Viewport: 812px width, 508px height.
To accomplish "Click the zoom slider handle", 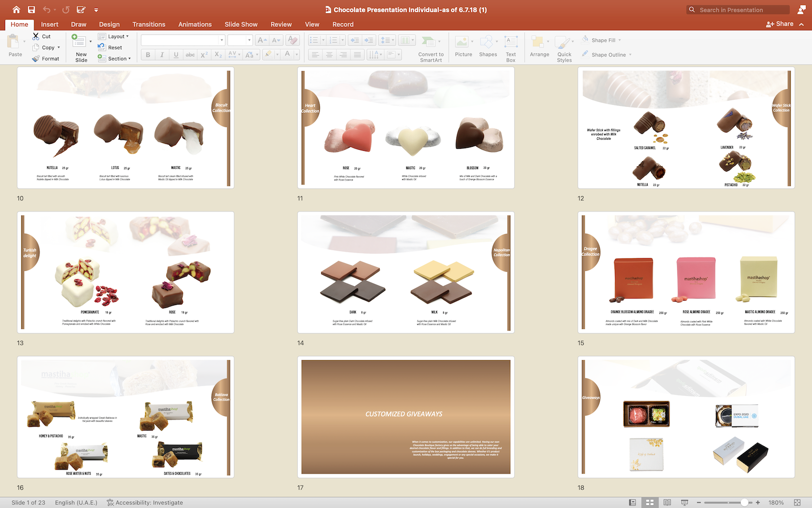I will 744,503.
